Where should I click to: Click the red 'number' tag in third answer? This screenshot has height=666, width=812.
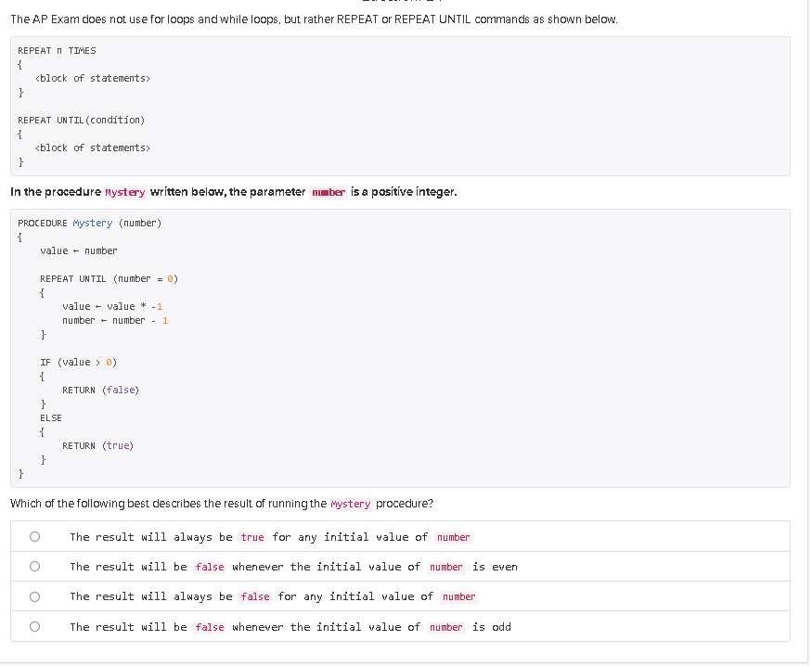(458, 597)
